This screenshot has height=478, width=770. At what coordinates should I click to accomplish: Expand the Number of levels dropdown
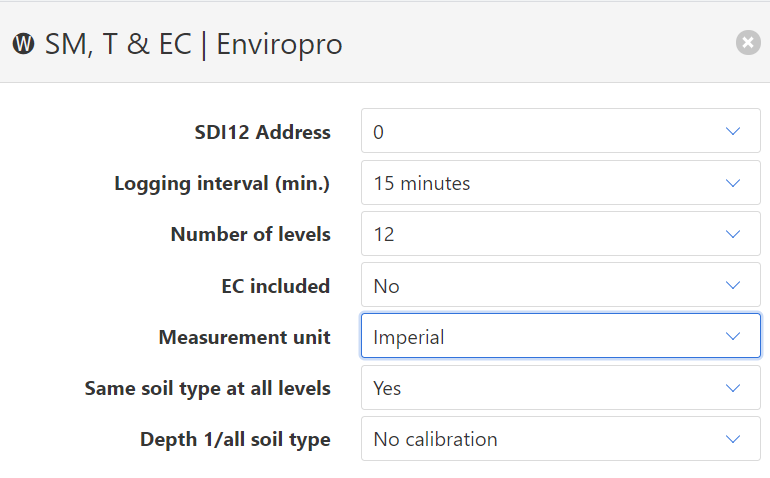click(560, 234)
